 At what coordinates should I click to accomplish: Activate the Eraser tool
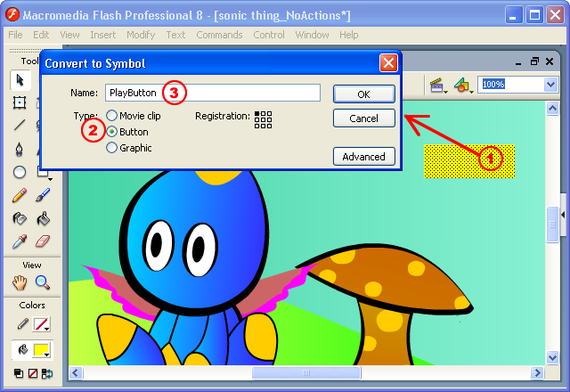click(x=43, y=241)
